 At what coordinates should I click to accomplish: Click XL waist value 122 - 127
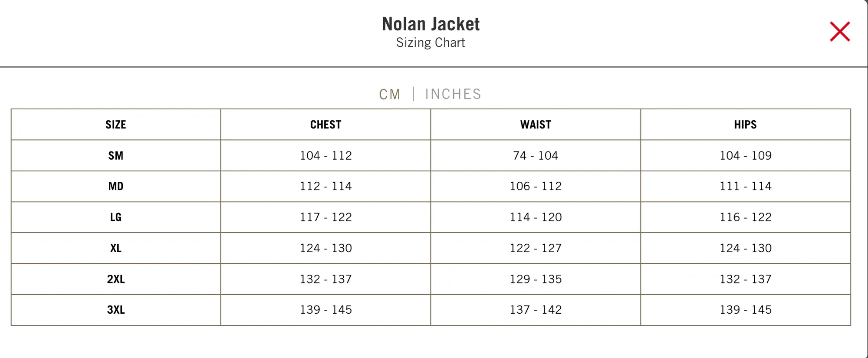[536, 248]
